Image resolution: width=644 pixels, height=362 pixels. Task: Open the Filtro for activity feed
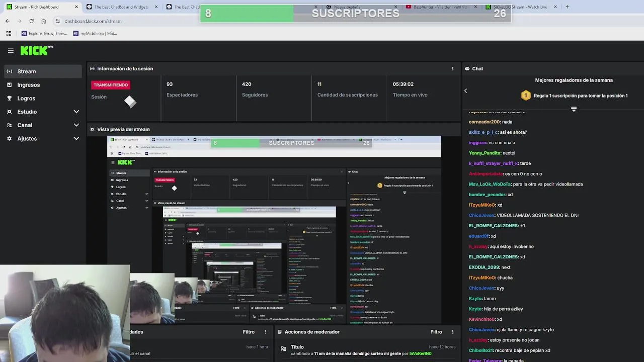[x=249, y=332]
